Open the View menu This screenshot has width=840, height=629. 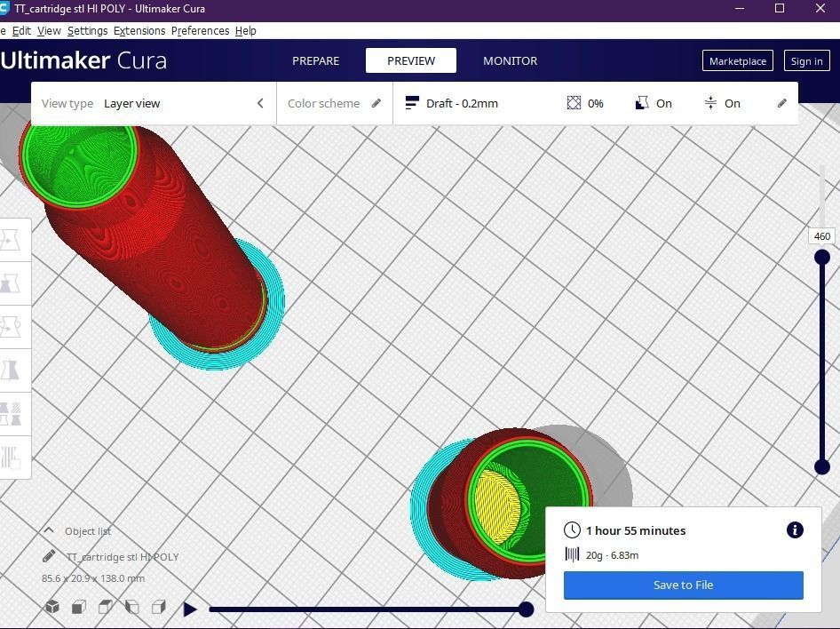[x=49, y=30]
